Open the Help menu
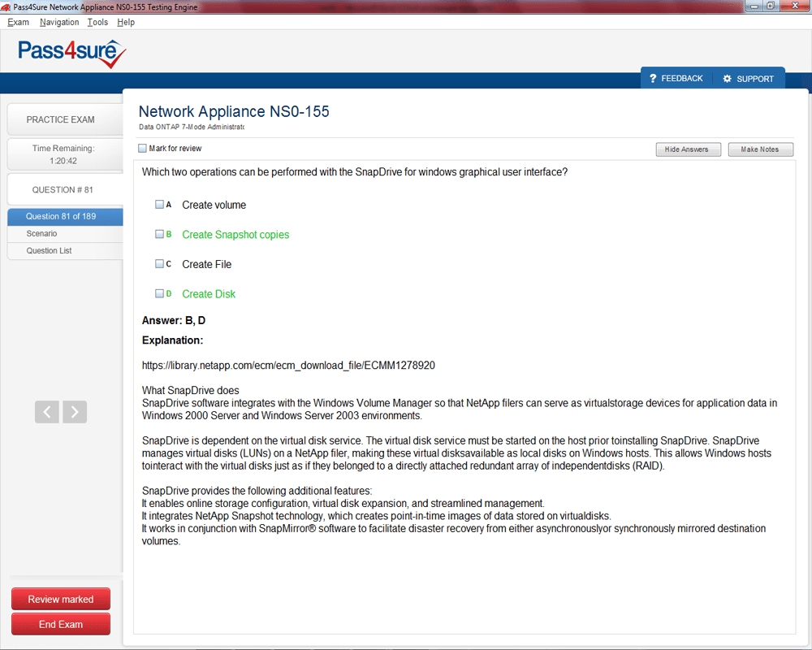The width and height of the screenshot is (812, 650). [126, 23]
